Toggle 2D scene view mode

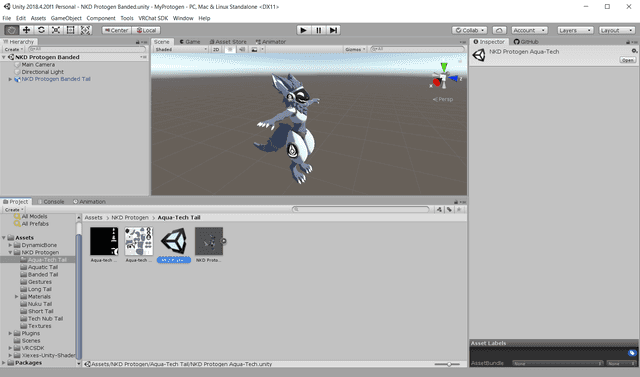[216, 49]
